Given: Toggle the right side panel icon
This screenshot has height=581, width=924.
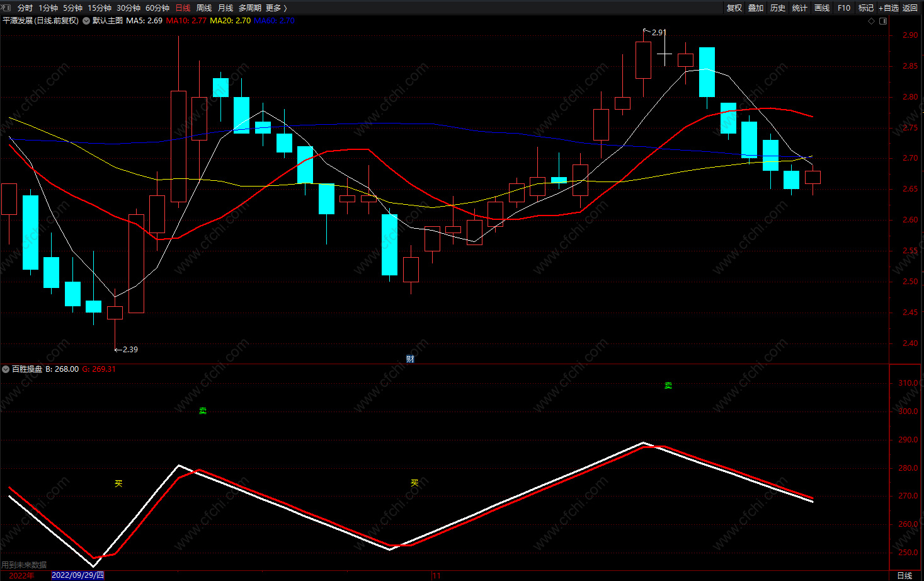Looking at the screenshot, I should tap(883, 21).
